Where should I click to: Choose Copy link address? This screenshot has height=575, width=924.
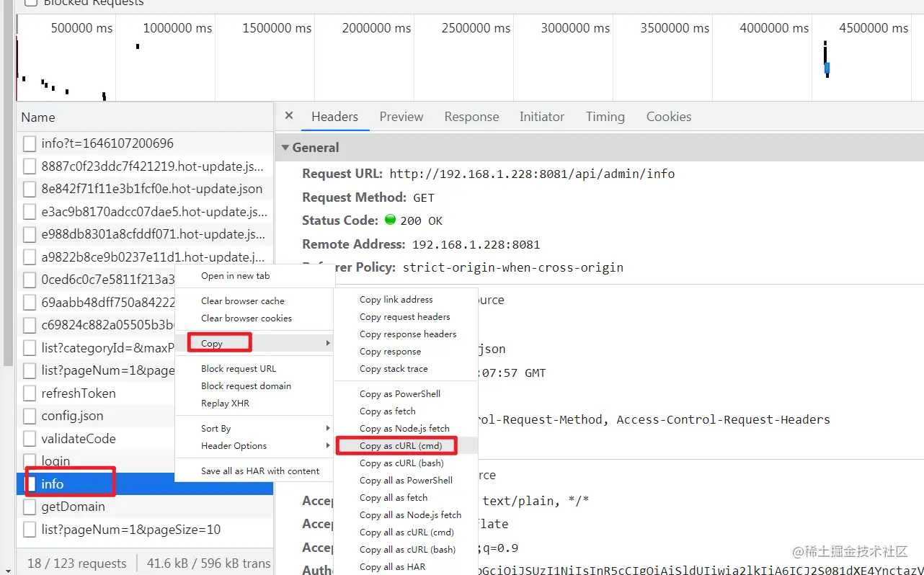tap(406, 300)
